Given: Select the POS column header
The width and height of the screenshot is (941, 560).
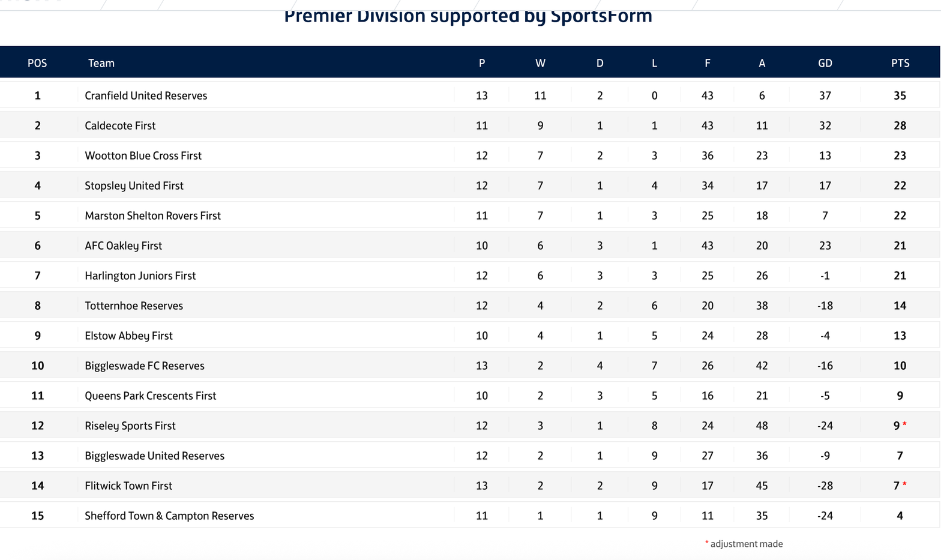Looking at the screenshot, I should (37, 63).
